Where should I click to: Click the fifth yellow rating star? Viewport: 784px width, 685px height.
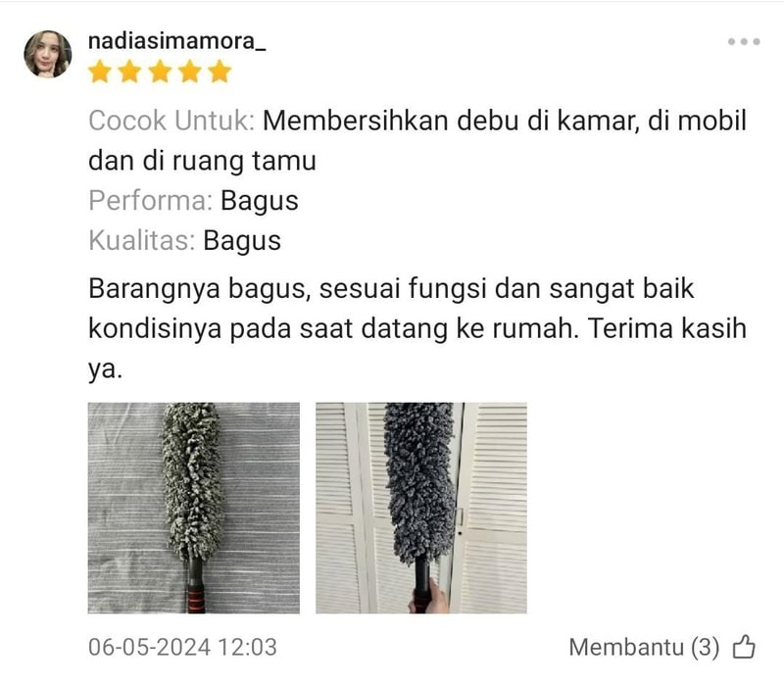tap(220, 72)
